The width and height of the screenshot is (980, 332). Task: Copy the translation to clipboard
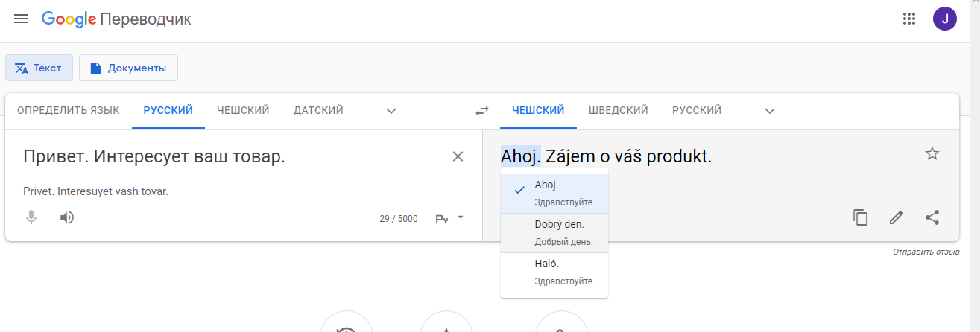point(861,217)
